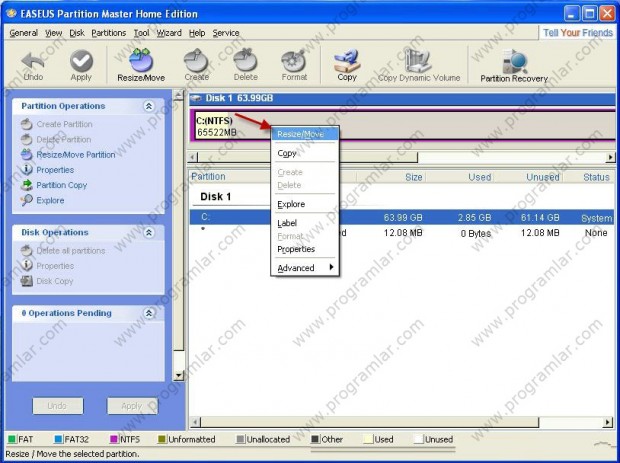Screen dimensions: 620x463
Task: Collapse the Disk Operations panel
Action: 149,232
